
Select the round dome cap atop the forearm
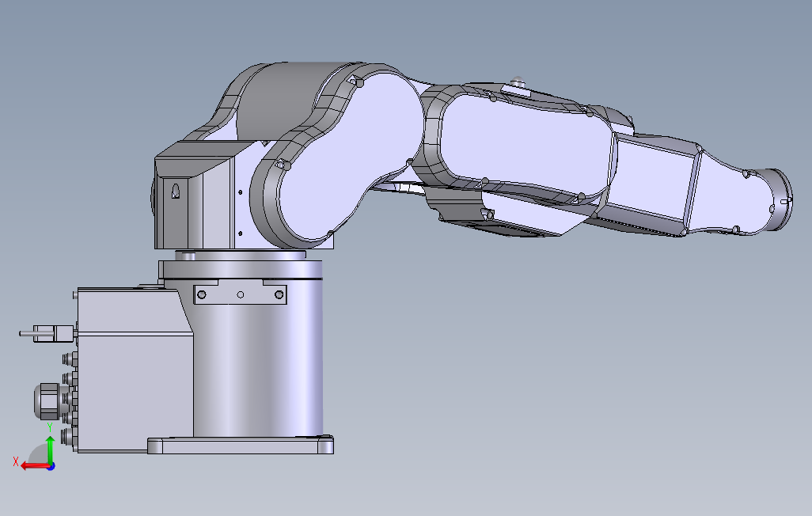tap(518, 82)
